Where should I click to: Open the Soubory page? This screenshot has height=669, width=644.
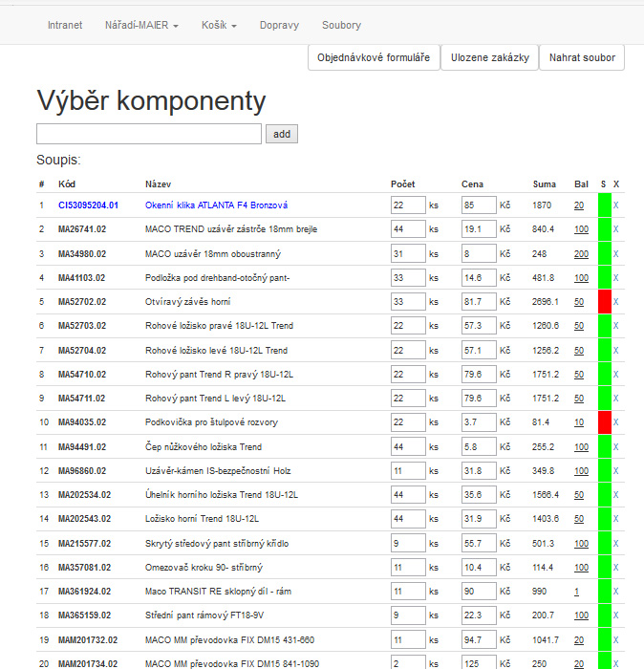(341, 25)
